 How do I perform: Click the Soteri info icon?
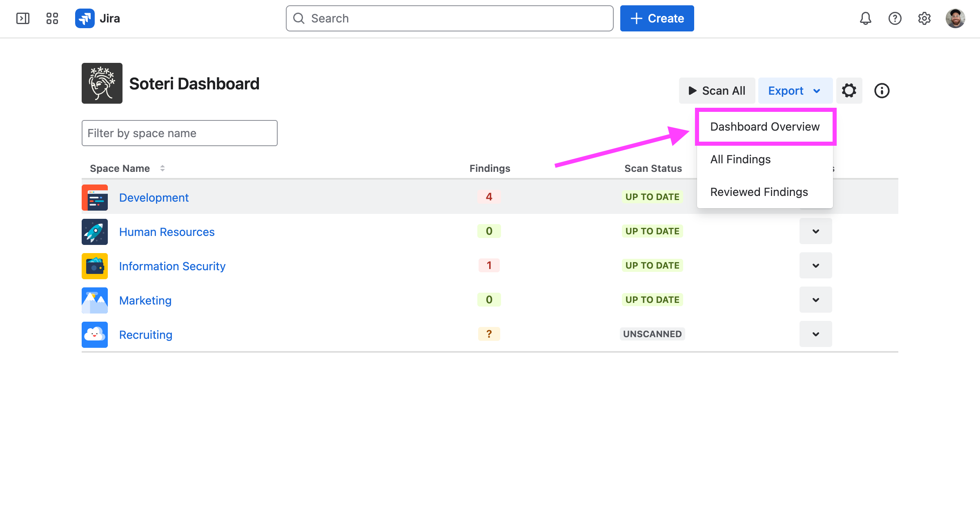[x=882, y=91]
